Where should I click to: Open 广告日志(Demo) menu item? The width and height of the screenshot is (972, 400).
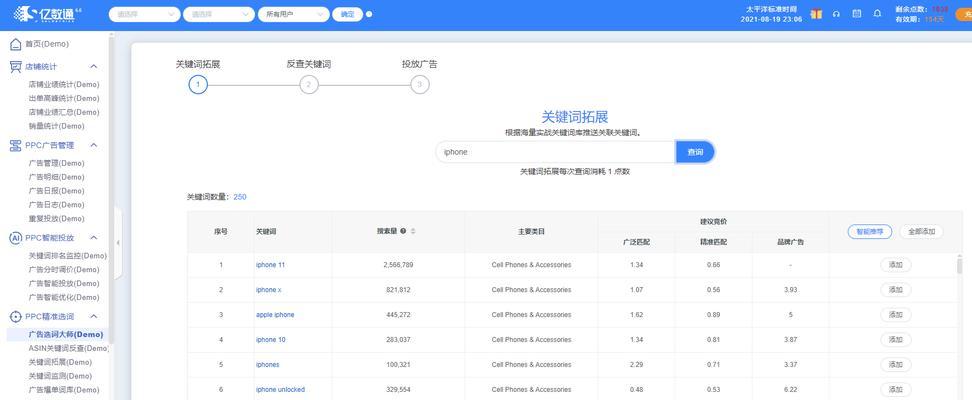tap(56, 205)
